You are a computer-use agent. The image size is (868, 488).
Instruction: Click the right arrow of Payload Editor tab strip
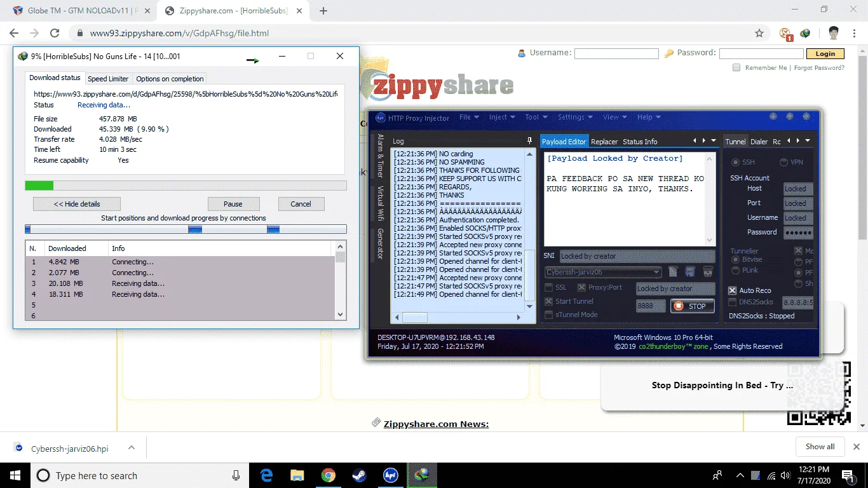pos(703,141)
